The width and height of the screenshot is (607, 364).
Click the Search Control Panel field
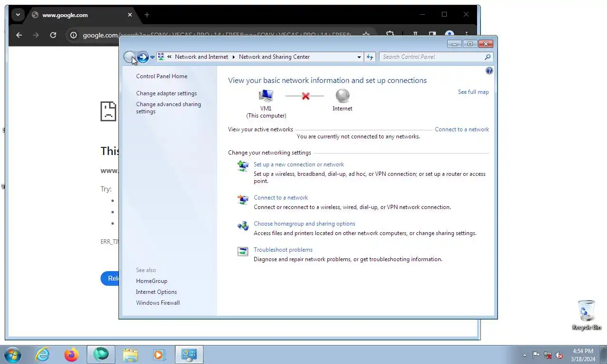(436, 57)
